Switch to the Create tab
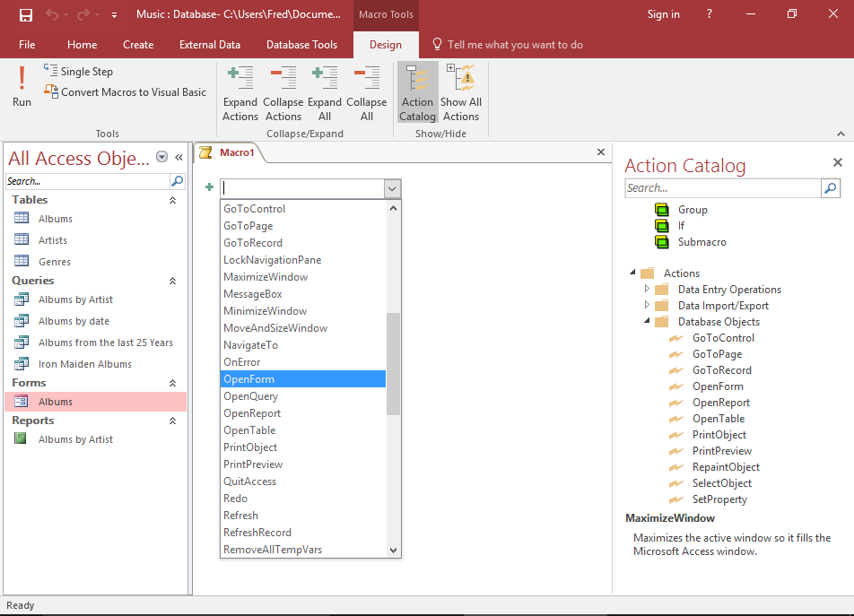854x616 pixels. [x=138, y=45]
